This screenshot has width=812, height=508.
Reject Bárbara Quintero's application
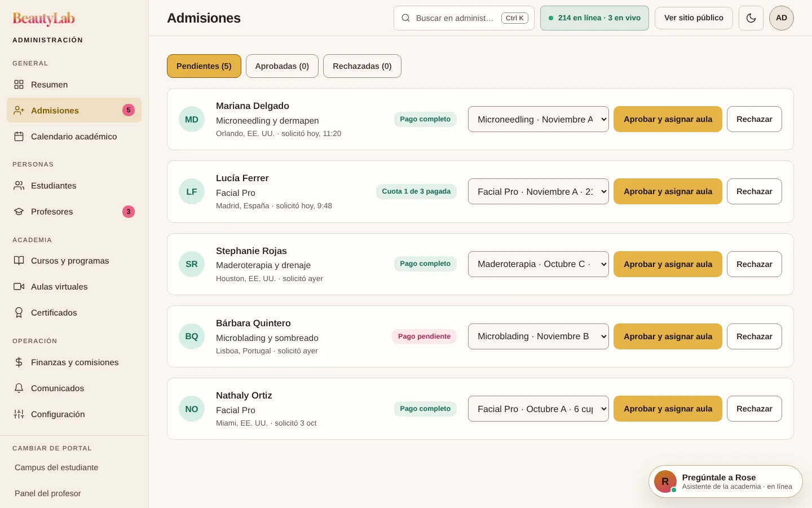[x=754, y=336]
